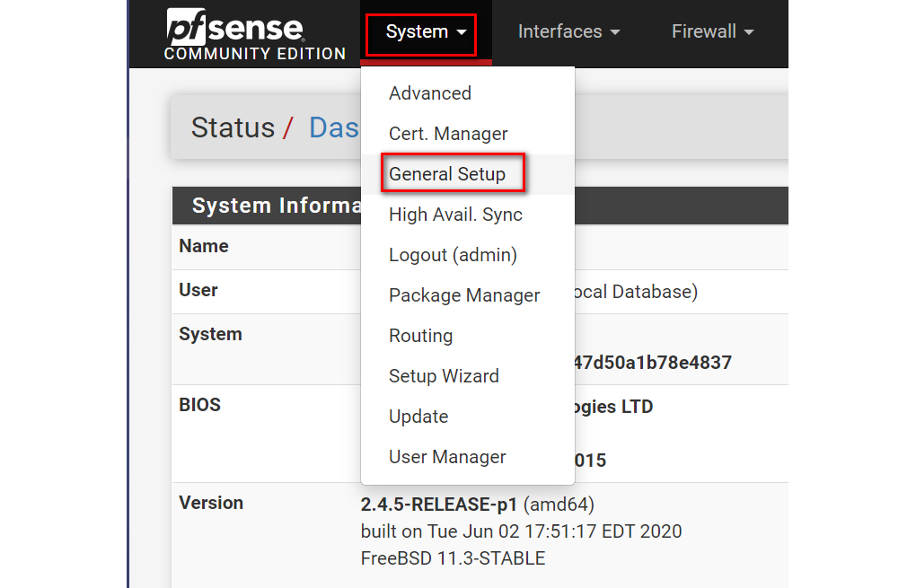Expand the Interfaces dropdown menu
916x588 pixels.
(x=568, y=32)
